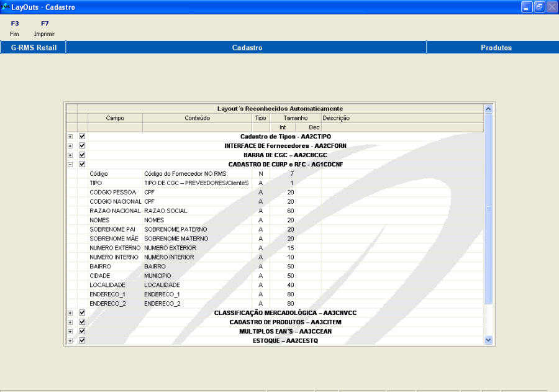Expand the CADASTRO DE PRODUTOS AA3CITEM row
559x392 pixels.
(70, 322)
